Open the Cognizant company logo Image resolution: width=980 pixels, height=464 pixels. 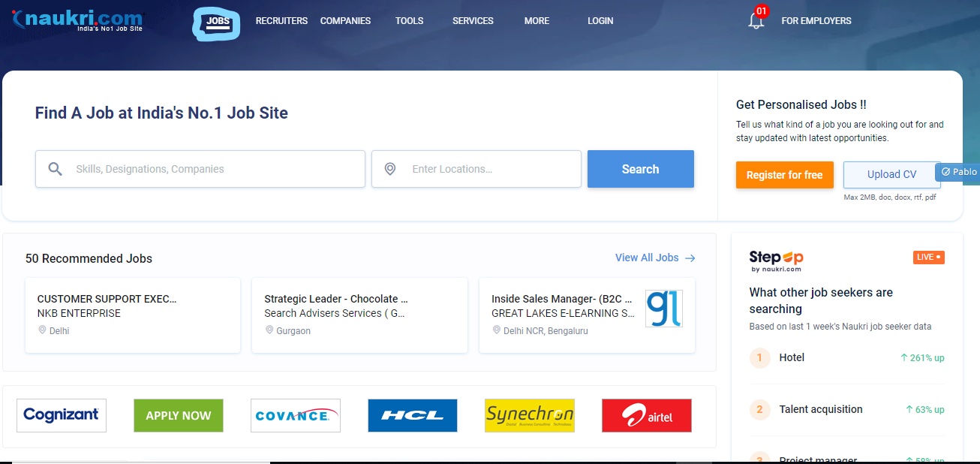62,415
